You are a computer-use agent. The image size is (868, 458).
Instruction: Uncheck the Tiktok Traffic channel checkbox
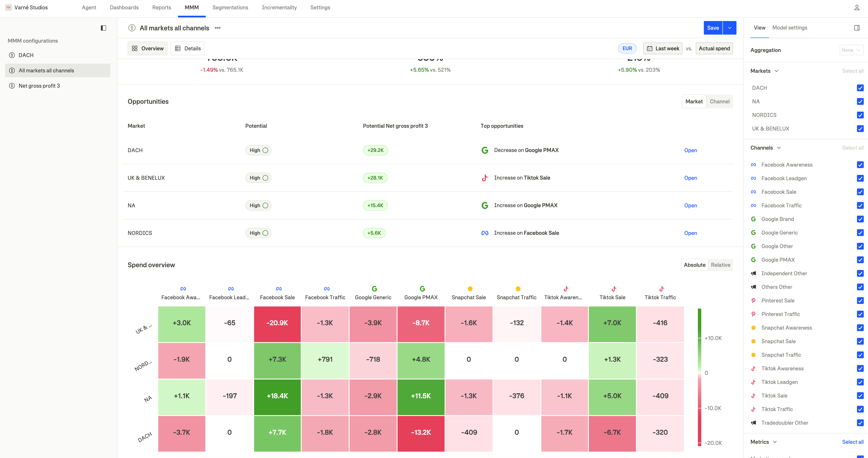point(860,409)
